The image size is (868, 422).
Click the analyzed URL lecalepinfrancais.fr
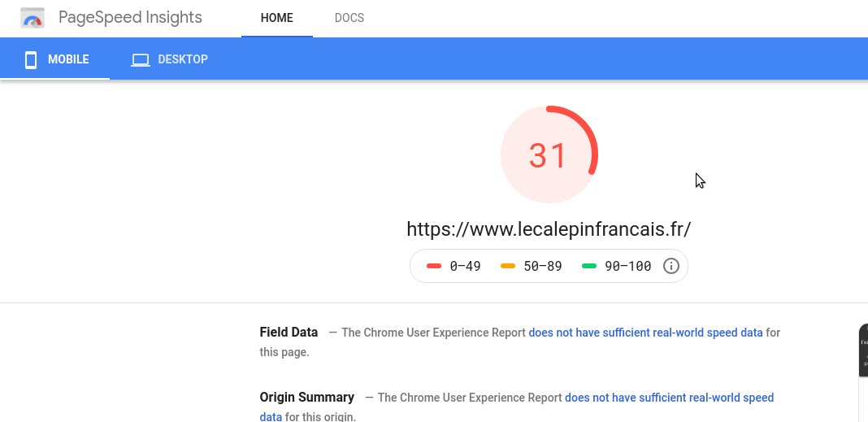(549, 229)
